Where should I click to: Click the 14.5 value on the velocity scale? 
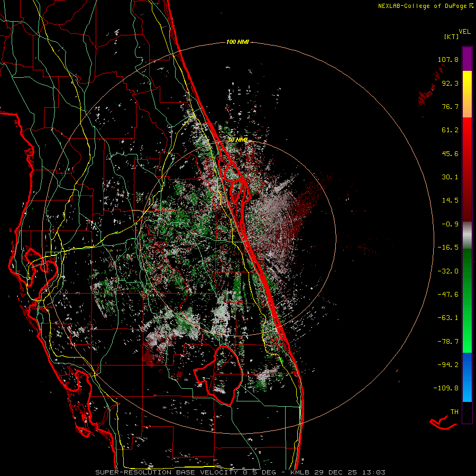[x=450, y=200]
